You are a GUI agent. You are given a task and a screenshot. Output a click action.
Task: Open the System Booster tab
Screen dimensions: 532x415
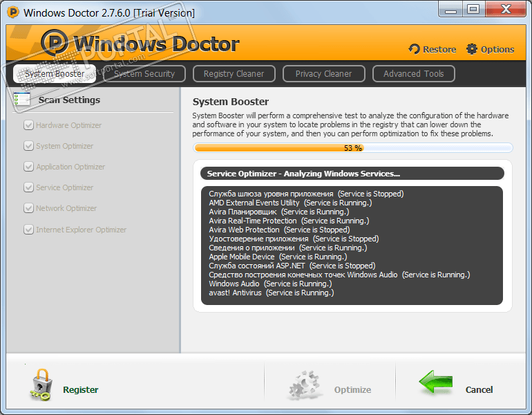click(x=55, y=74)
